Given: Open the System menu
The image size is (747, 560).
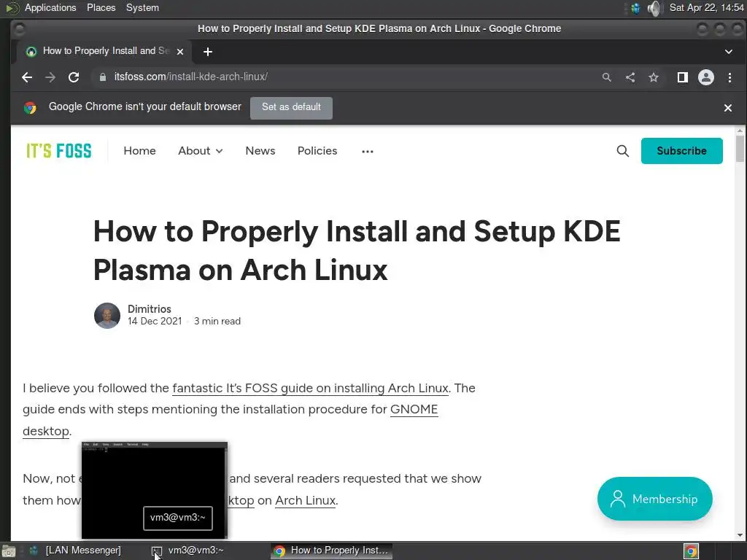Looking at the screenshot, I should [142, 7].
